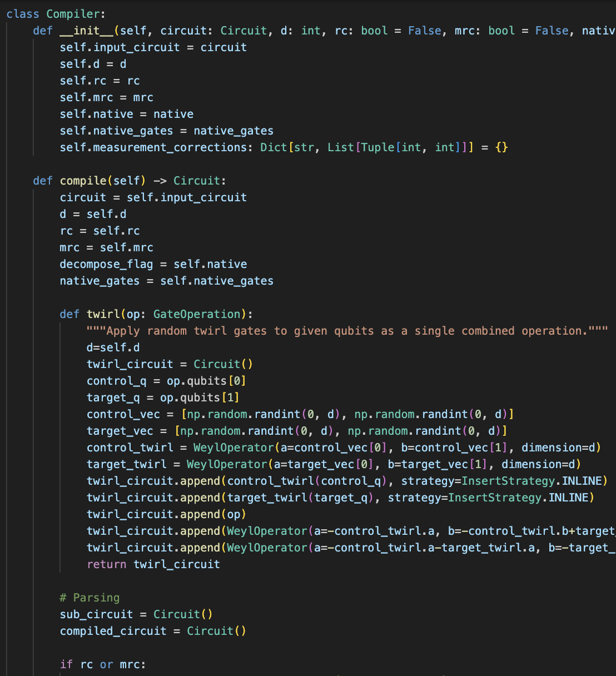Click InsertStrategy.INLINE on the control_twirl append line
This screenshot has width=616, height=676.
534,481
